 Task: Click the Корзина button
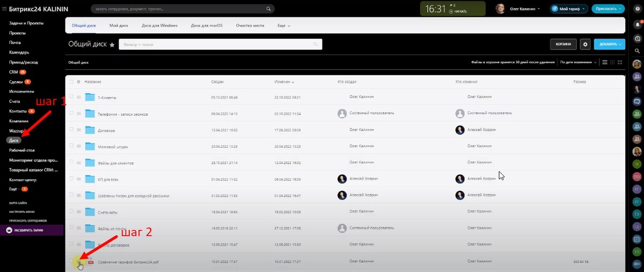563,44
